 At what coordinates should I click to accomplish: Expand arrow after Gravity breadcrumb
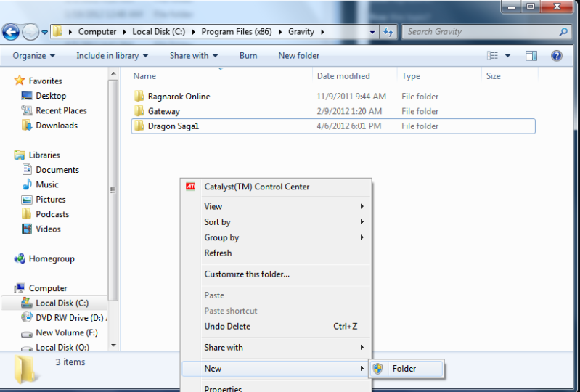click(322, 32)
